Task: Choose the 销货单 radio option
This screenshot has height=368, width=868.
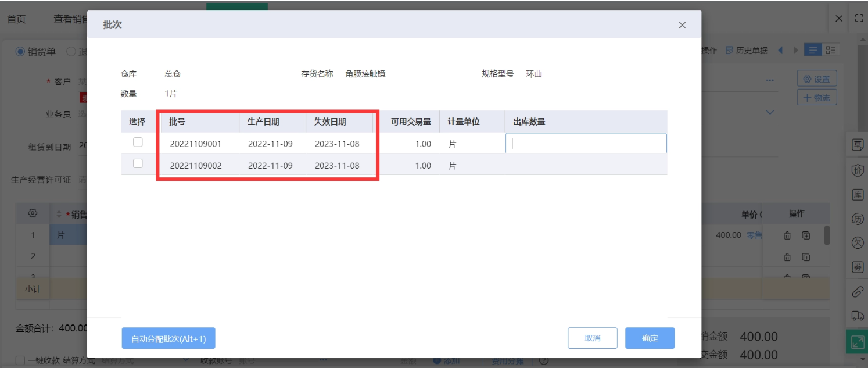Action: pos(21,52)
